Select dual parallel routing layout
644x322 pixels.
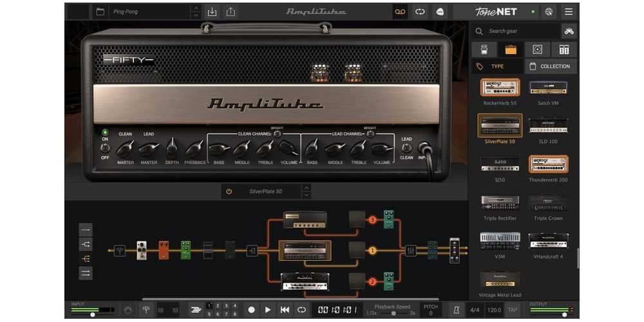click(x=86, y=273)
